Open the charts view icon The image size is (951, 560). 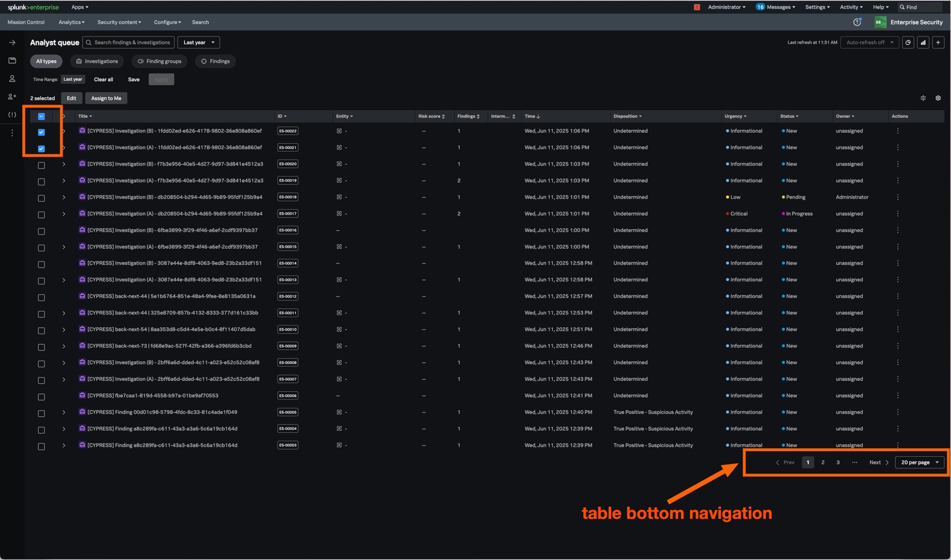923,42
